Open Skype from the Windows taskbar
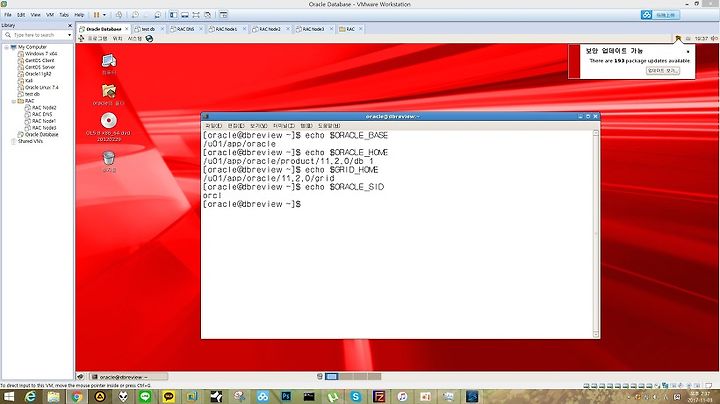 click(356, 397)
